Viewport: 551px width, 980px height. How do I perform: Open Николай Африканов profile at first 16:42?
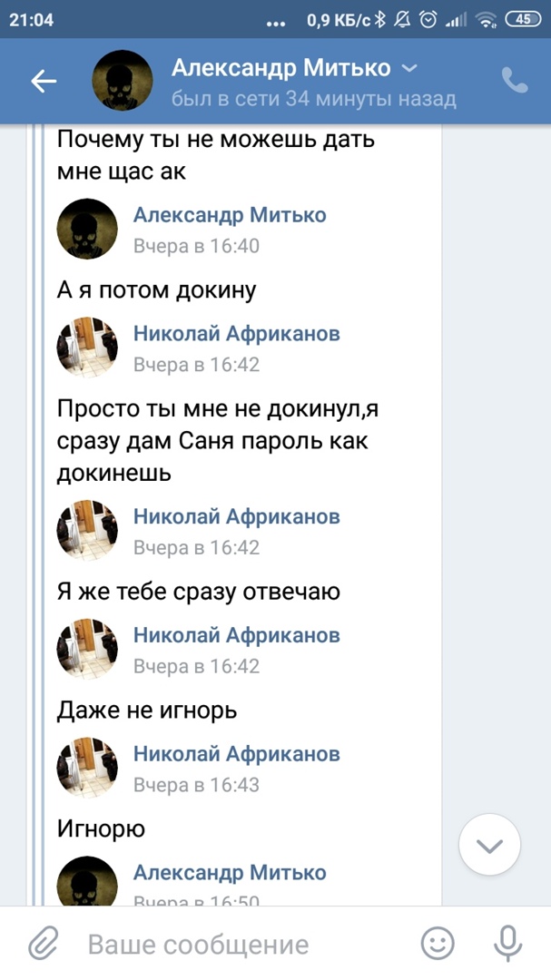tap(236, 334)
